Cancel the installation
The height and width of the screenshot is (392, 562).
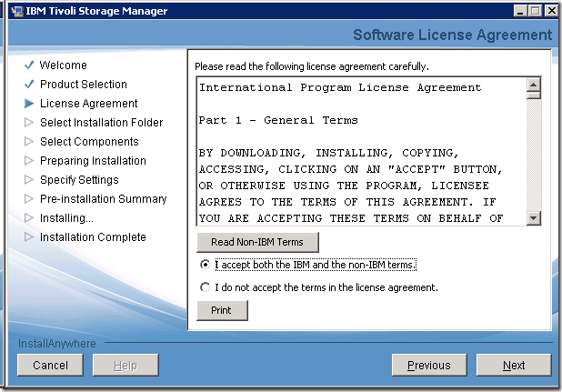[x=50, y=365]
